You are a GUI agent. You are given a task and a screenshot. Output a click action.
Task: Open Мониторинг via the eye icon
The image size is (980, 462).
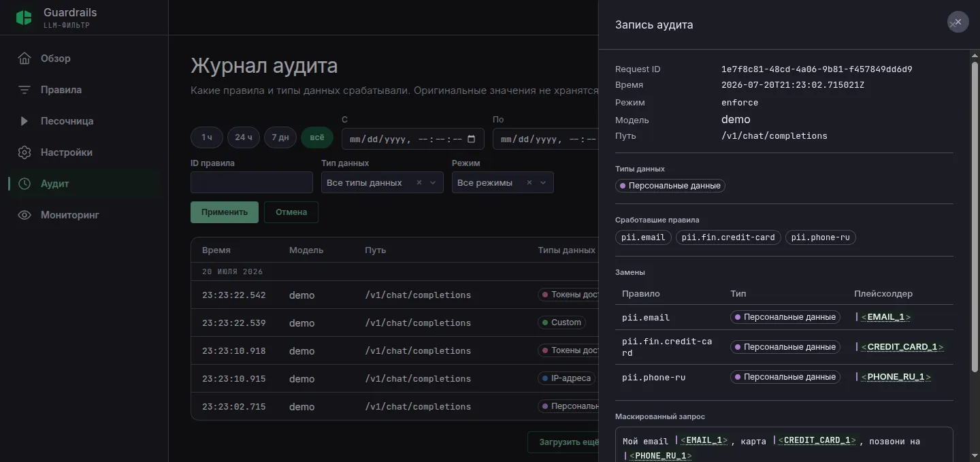(x=24, y=215)
